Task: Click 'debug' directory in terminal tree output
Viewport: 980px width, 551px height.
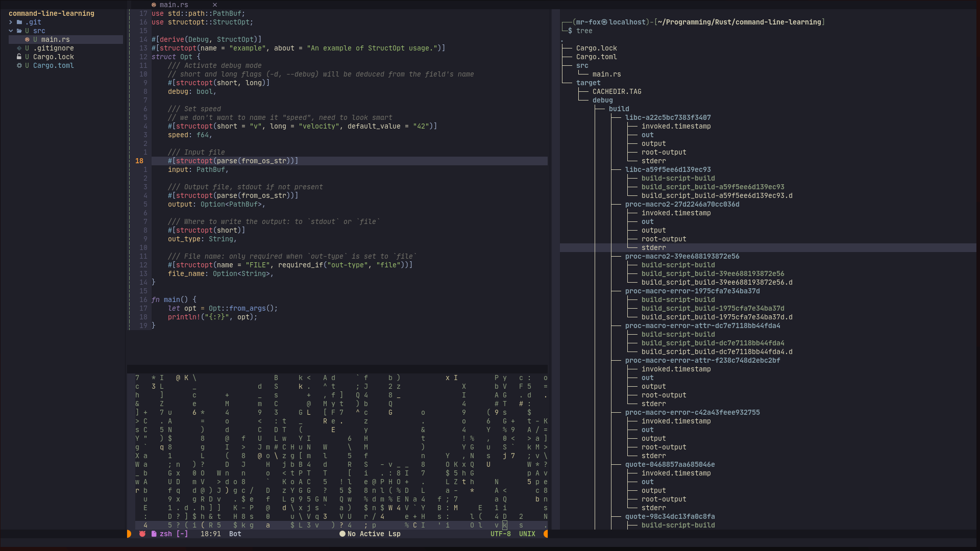Action: [x=603, y=100]
